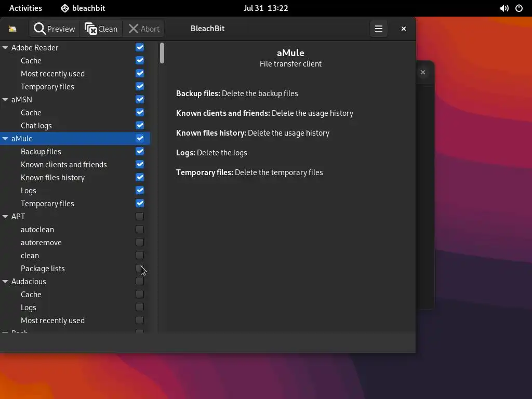Select the Backup files row

(75, 151)
